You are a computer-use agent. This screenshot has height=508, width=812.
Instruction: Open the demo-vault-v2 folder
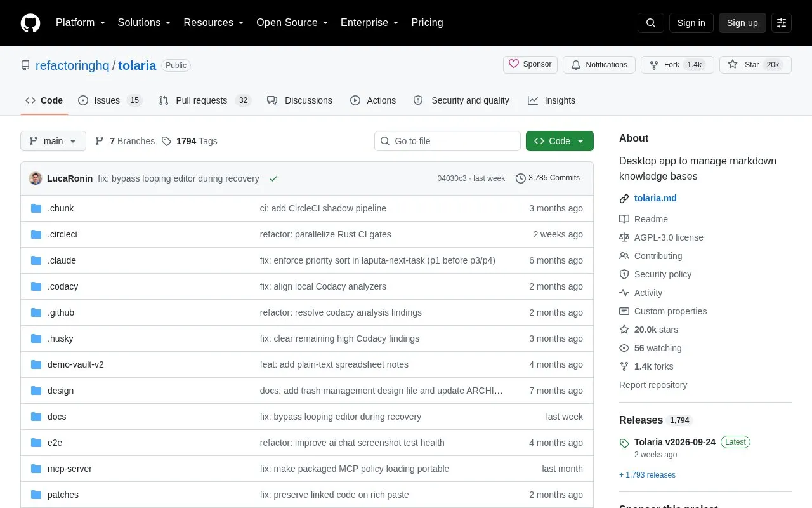click(x=75, y=364)
